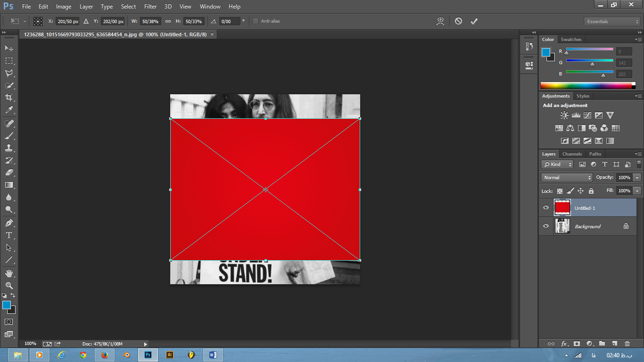Open the Essentials workspace dropdown

point(611,22)
